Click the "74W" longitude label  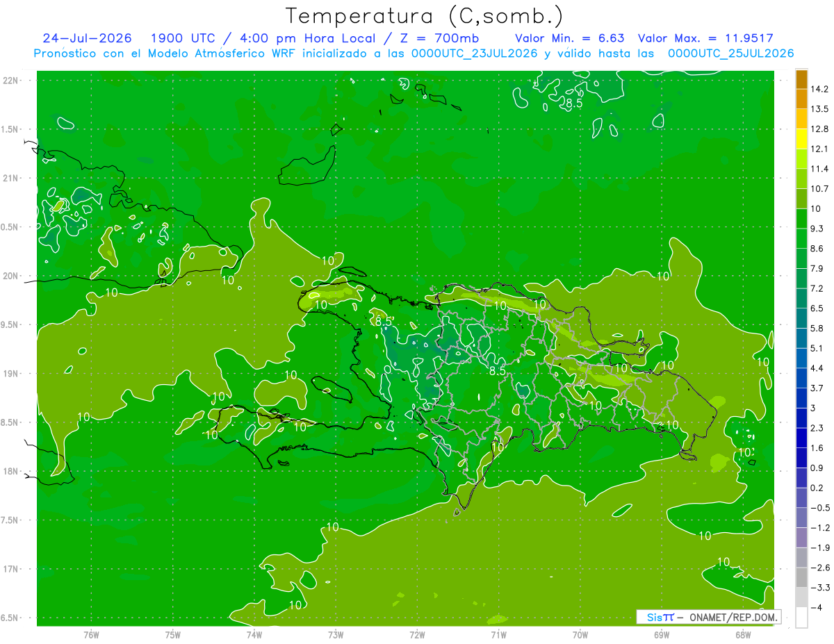(x=254, y=634)
